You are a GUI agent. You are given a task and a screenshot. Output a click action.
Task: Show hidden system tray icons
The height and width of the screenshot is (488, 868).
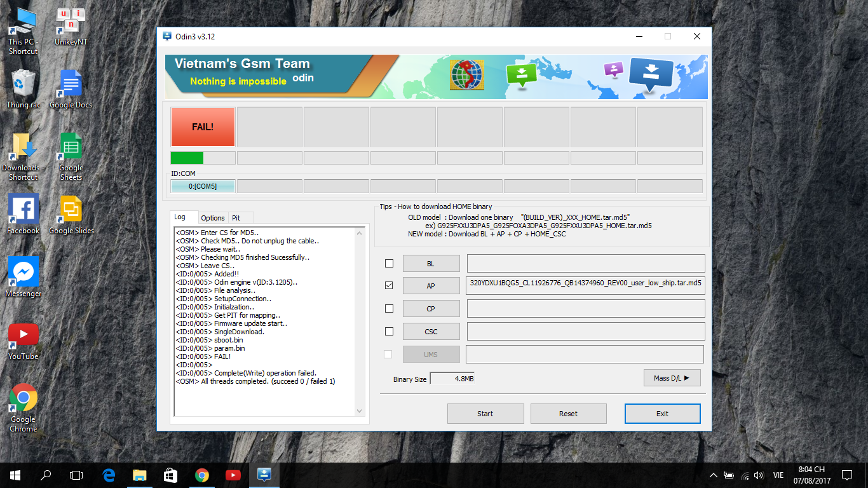point(713,475)
